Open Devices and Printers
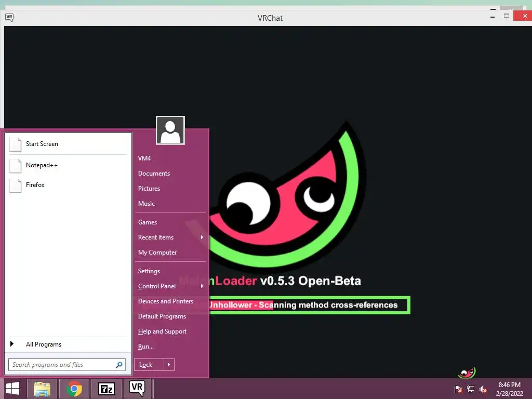532x399 pixels. pyautogui.click(x=166, y=301)
